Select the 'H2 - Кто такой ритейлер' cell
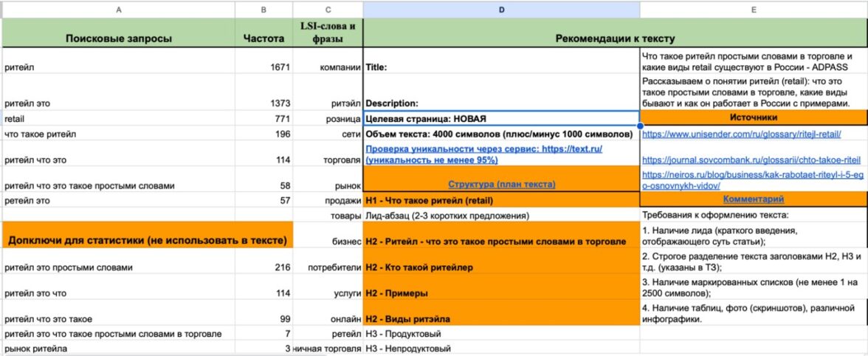The width and height of the screenshot is (868, 356). [x=502, y=261]
